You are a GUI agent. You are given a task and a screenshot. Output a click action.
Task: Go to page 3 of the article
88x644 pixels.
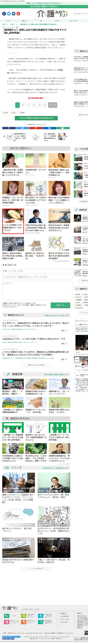click(28, 105)
